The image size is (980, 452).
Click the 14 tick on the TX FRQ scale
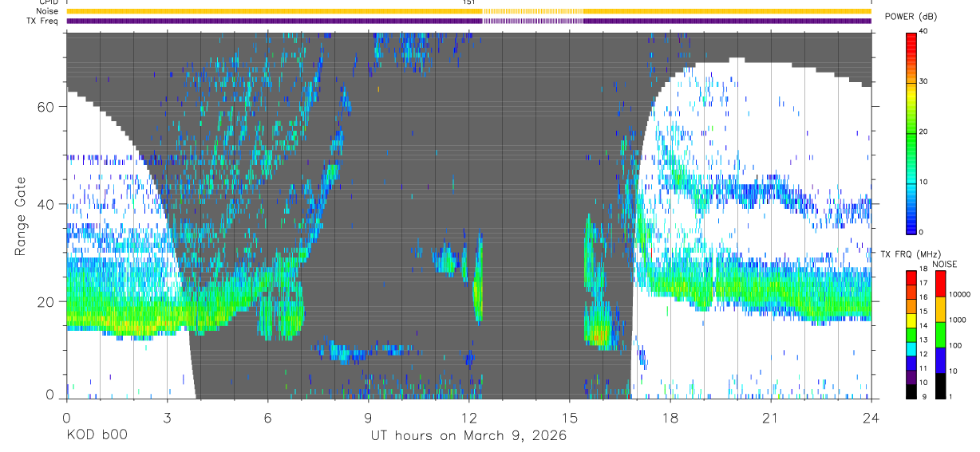coord(924,325)
